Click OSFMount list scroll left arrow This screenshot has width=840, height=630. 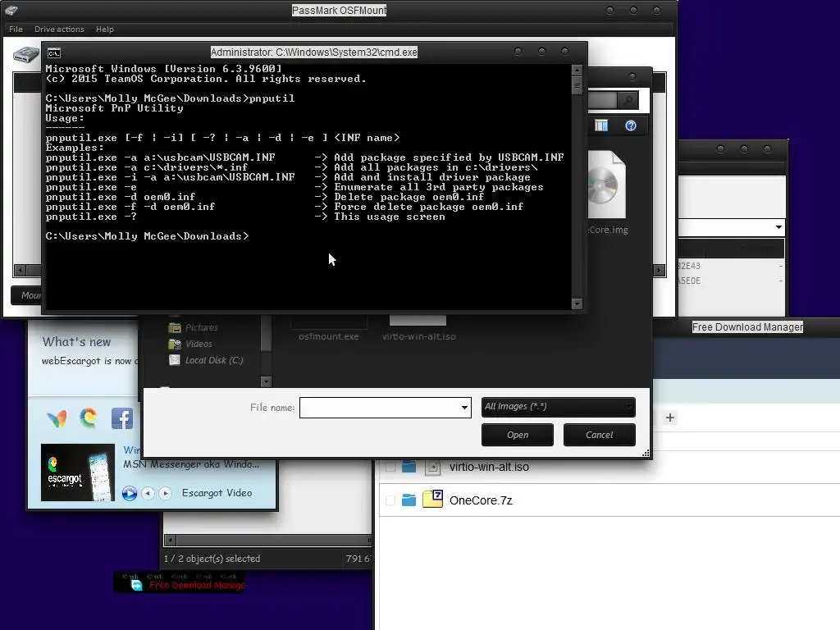coord(20,270)
